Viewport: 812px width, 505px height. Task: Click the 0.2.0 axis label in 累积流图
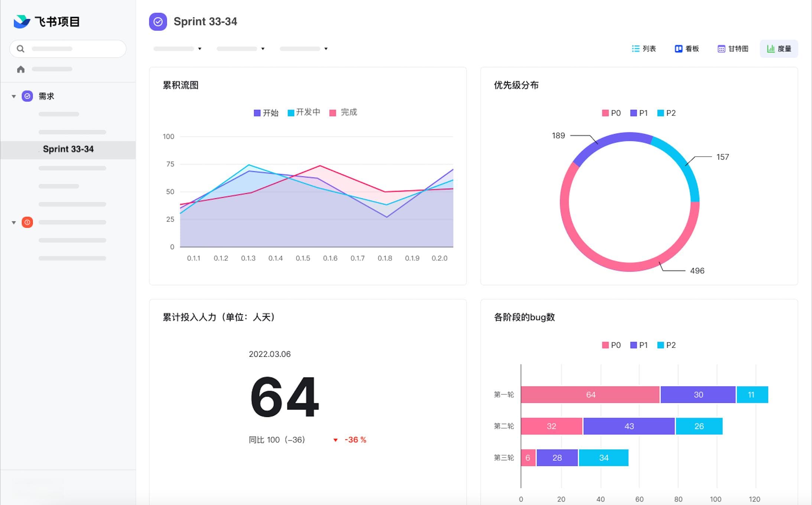tap(439, 258)
